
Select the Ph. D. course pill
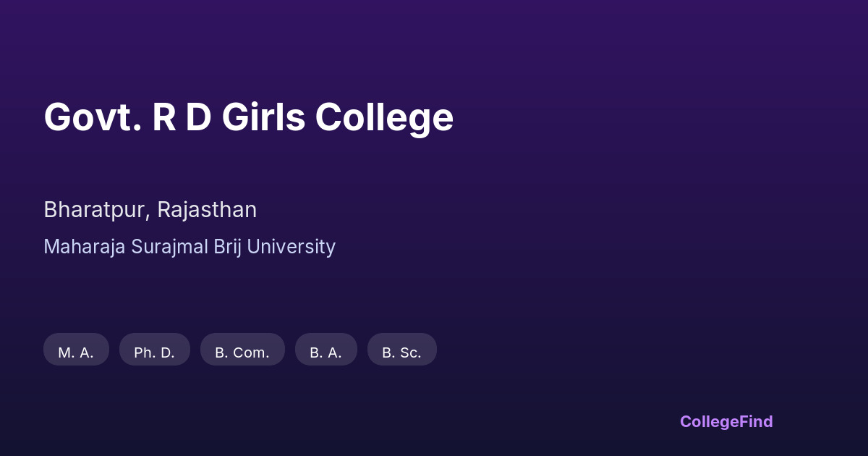click(154, 352)
